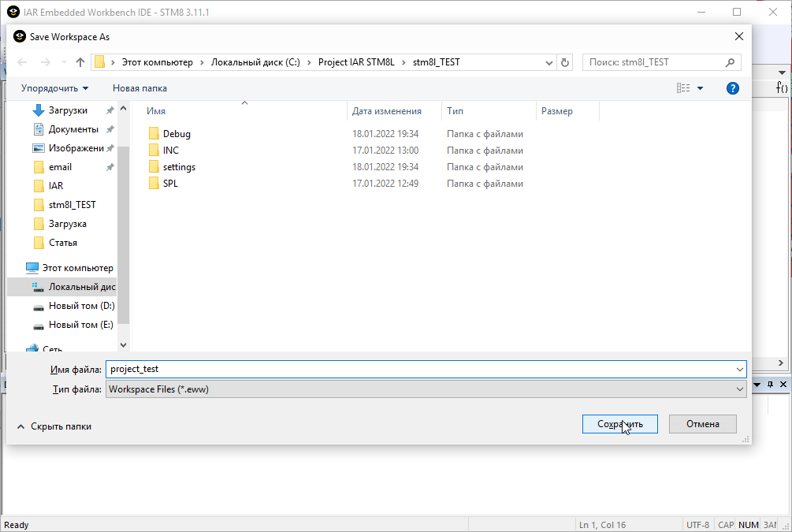Expand the address bar history dropdown
This screenshot has height=532, width=792.
point(549,62)
